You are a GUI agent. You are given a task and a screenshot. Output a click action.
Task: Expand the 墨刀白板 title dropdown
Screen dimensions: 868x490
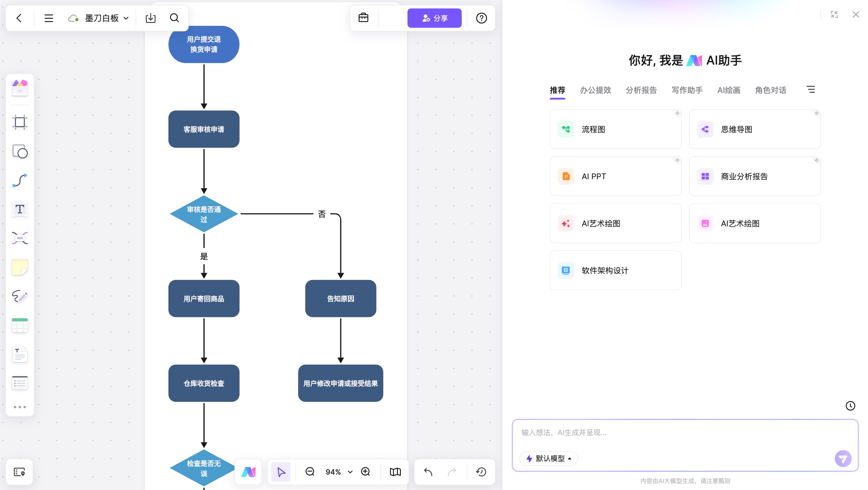(126, 18)
